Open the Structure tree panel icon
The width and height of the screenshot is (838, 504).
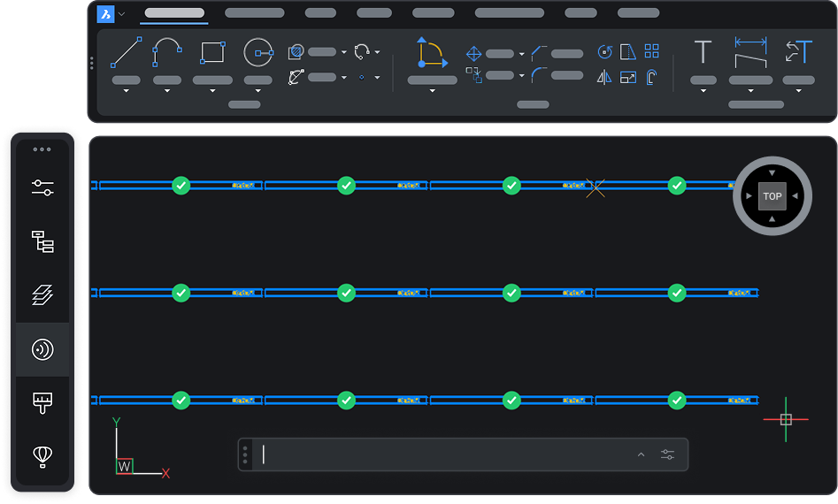[x=42, y=241]
